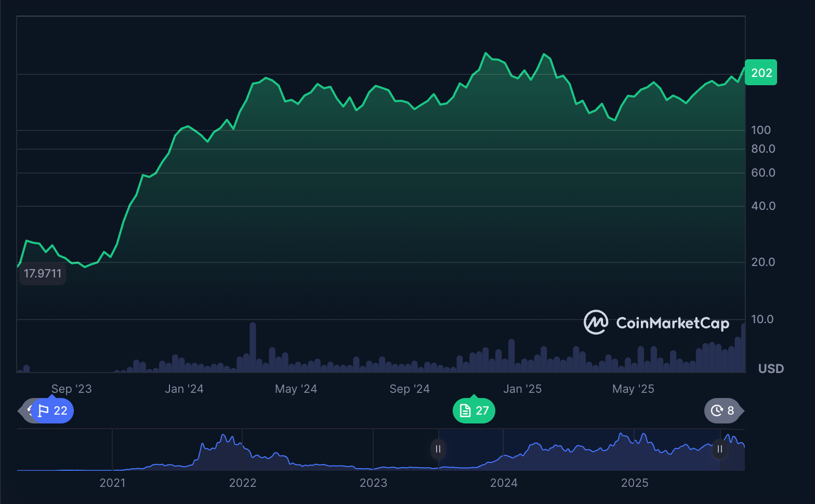The height and width of the screenshot is (504, 815).
Task: Click the gray clock marker labeled 8
Action: coord(722,410)
